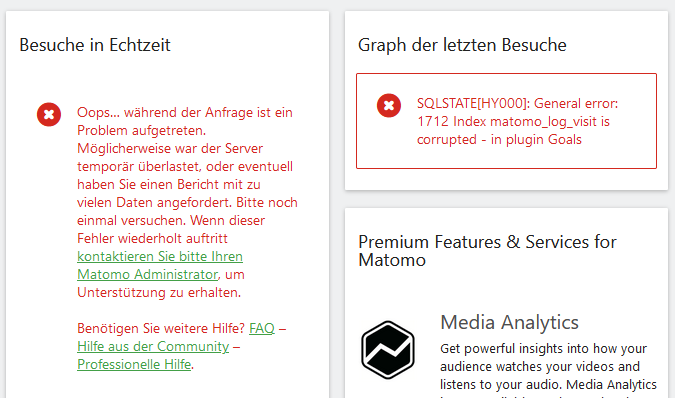Click the red error icon beside SQLSTATE message

[389, 105]
